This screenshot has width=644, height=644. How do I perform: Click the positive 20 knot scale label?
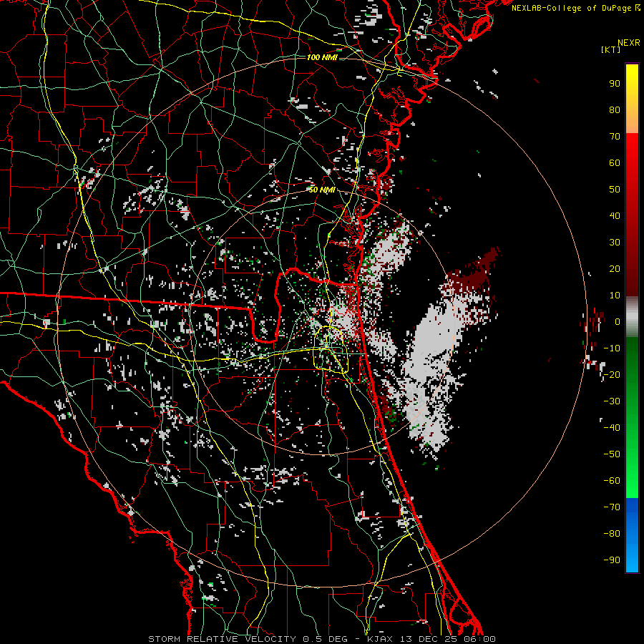point(615,268)
